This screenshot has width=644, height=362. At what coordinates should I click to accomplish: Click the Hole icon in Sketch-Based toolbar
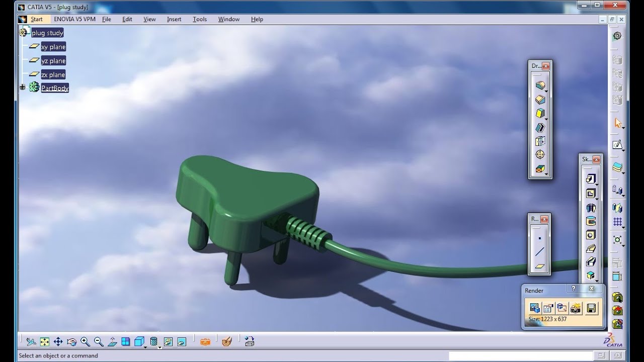tap(591, 234)
